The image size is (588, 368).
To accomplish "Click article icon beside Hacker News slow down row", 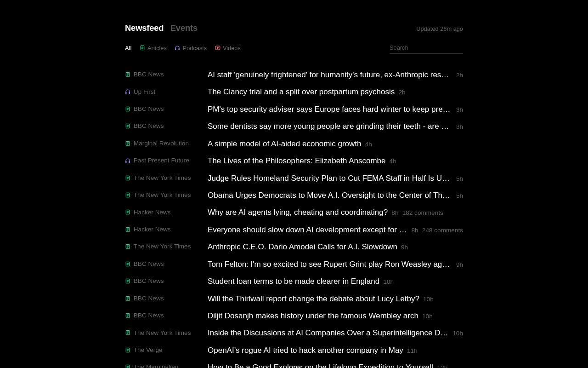I will pyautogui.click(x=128, y=230).
